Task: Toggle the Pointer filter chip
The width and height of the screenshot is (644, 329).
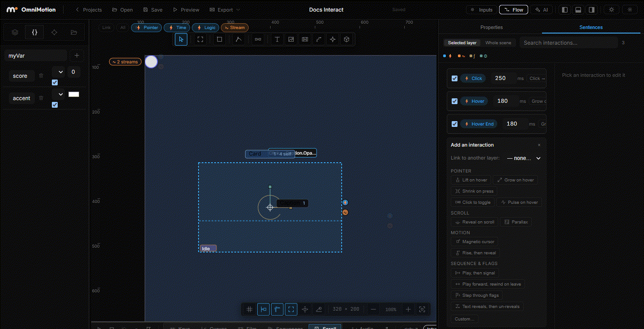Action: (x=147, y=28)
